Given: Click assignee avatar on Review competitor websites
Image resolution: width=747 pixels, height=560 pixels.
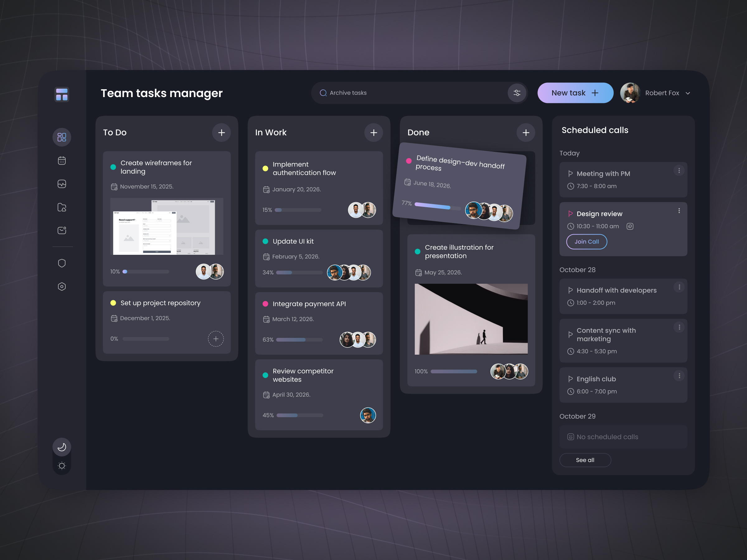Looking at the screenshot, I should (368, 416).
